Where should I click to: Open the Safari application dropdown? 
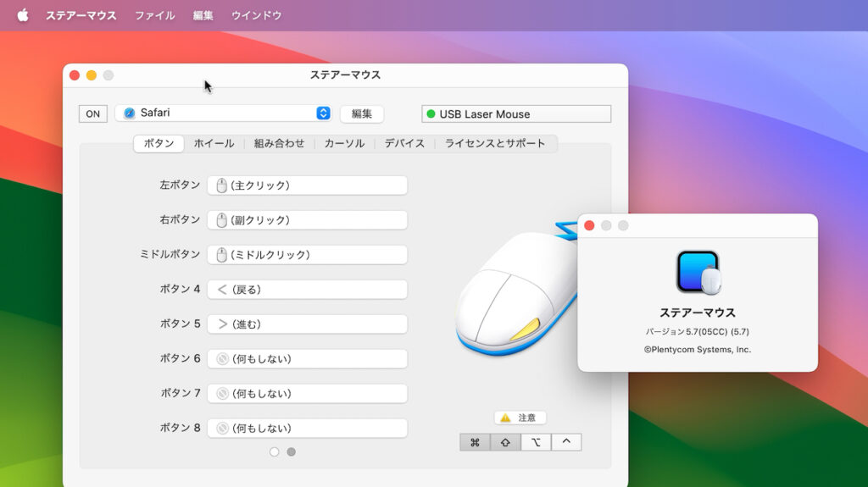(x=223, y=113)
